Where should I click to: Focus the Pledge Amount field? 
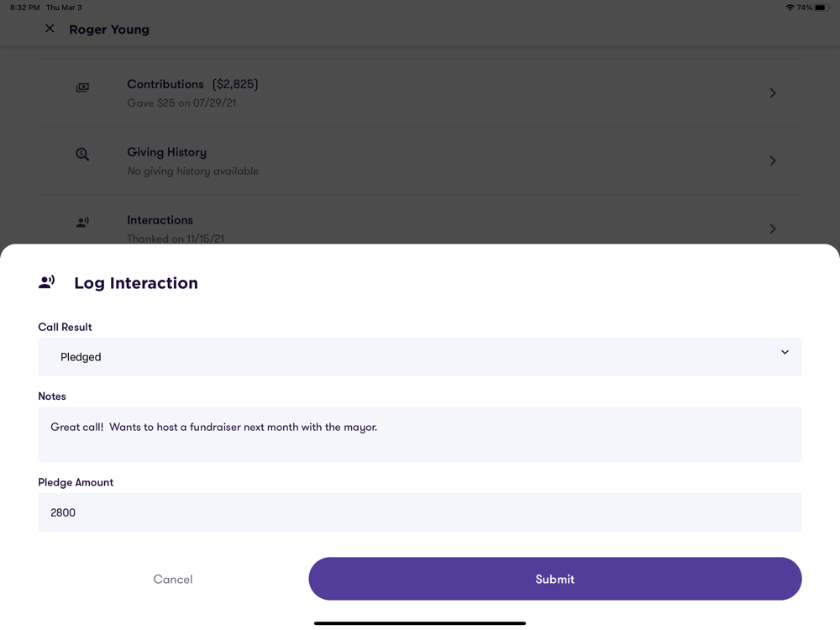tap(419, 512)
